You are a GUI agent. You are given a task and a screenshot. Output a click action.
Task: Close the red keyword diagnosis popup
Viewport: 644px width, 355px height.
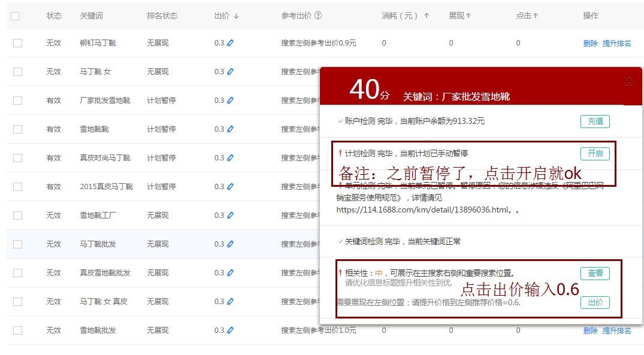pos(629,81)
